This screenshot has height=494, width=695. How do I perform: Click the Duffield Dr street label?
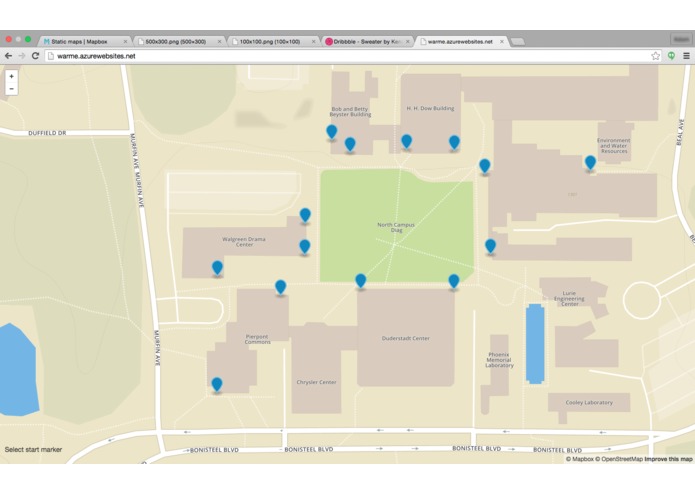click(x=47, y=133)
